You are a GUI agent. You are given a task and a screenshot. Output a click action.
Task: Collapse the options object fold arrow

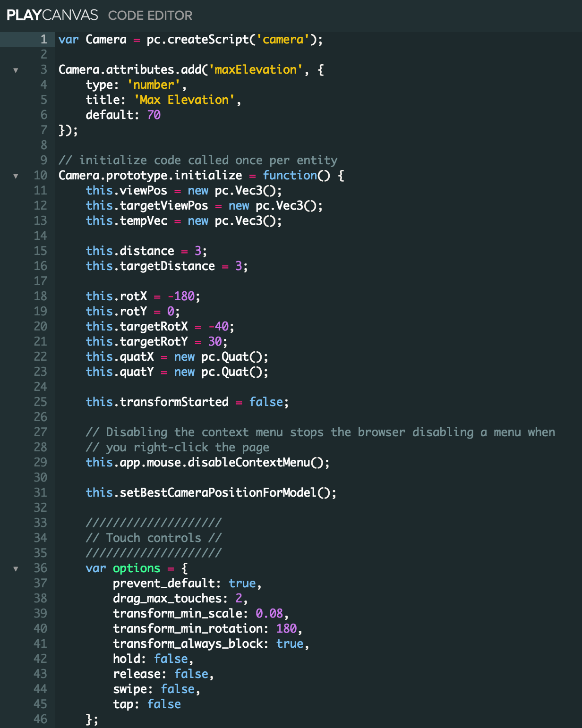coord(16,569)
